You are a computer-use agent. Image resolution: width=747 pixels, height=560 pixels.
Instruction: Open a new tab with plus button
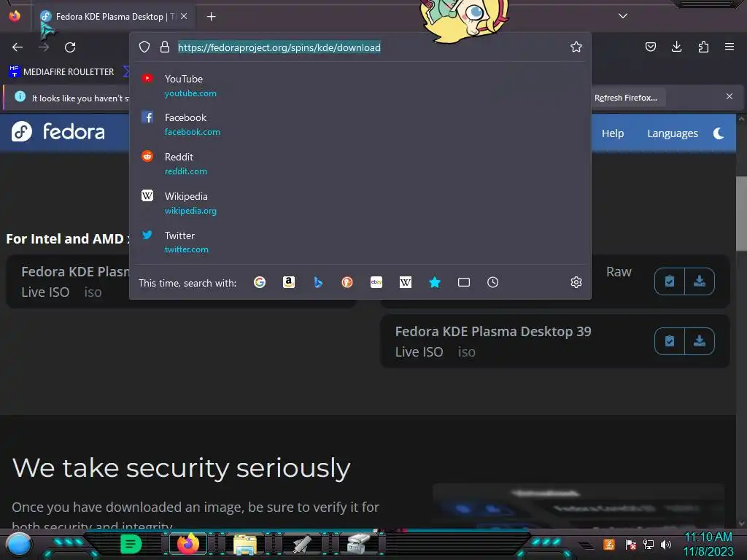(x=212, y=17)
